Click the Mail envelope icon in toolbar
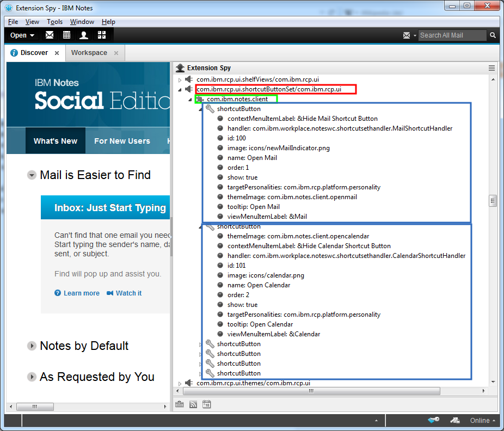This screenshot has height=431, width=504. 50,35
